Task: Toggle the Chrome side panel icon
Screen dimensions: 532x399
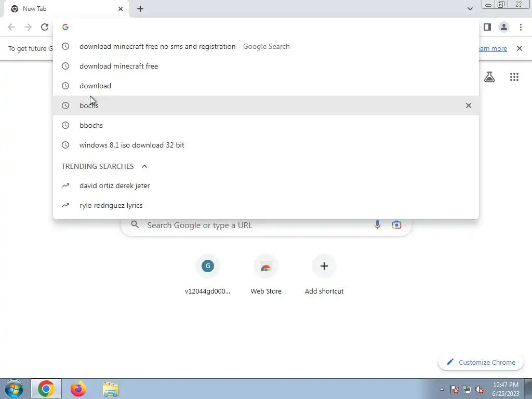Action: pos(487,27)
